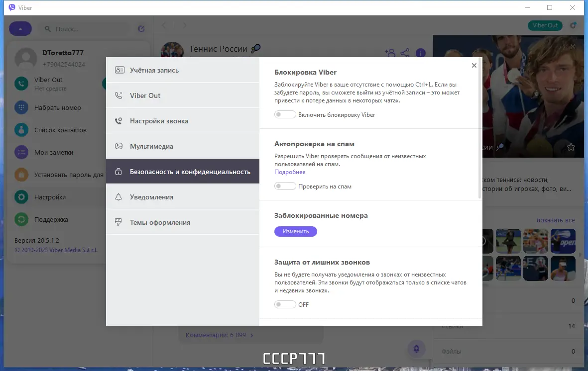Click Viber Out phone icon in sidebar
This screenshot has height=371, width=588.
tap(21, 84)
